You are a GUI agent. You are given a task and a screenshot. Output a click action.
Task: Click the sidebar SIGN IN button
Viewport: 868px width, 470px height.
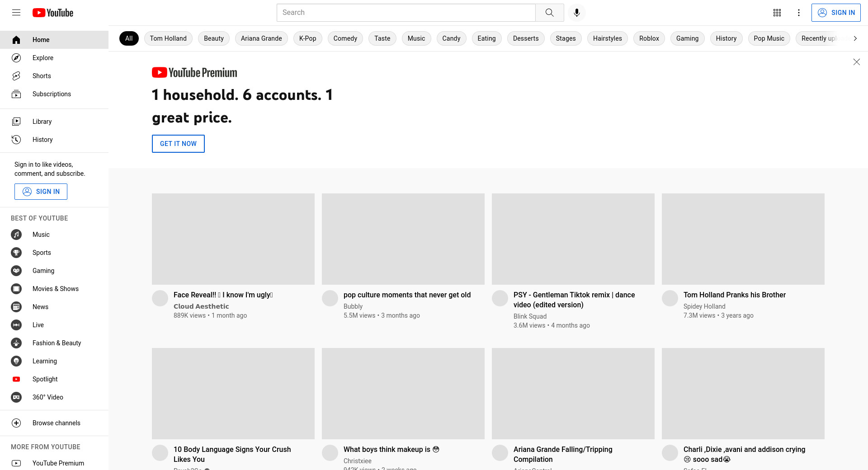click(x=41, y=192)
